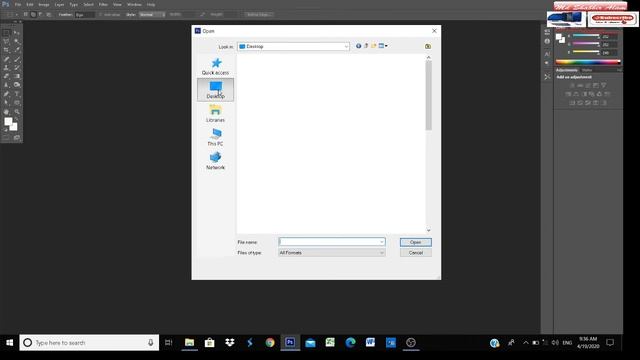Select the Rectangular Marquee tool
The height and width of the screenshot is (360, 640).
pyautogui.click(x=6, y=33)
